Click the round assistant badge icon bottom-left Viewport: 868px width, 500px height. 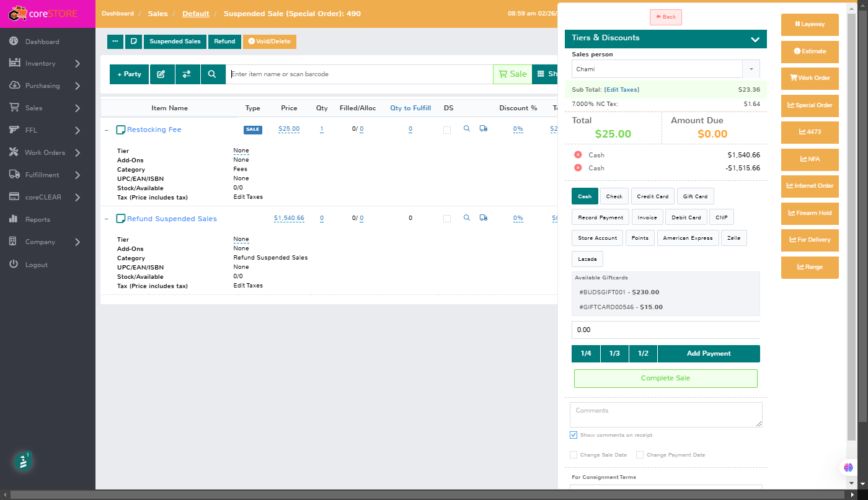point(23,461)
